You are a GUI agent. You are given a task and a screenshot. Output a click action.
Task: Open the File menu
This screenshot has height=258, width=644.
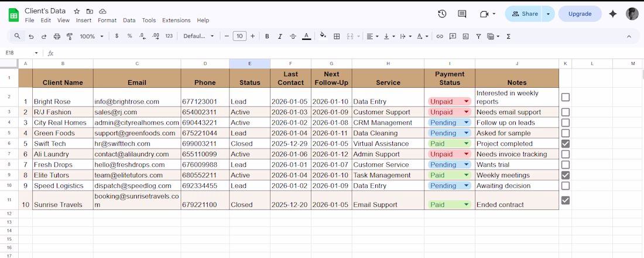[x=30, y=20]
